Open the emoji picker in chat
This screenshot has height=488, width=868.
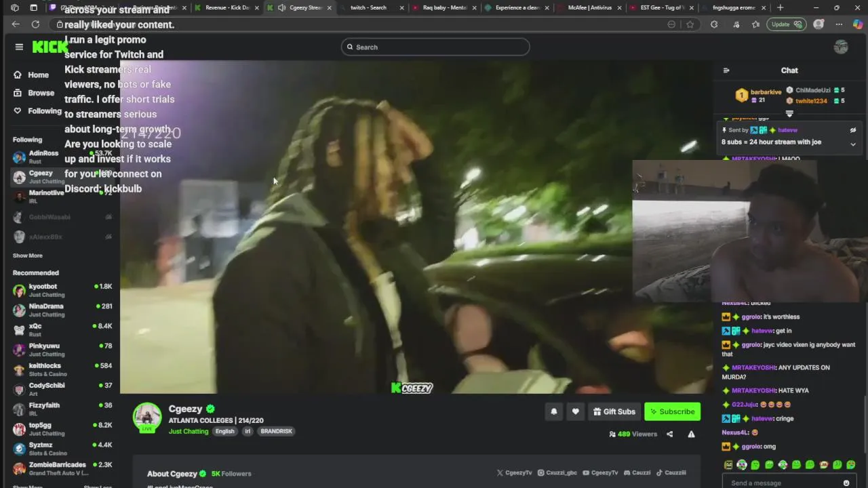(x=846, y=483)
